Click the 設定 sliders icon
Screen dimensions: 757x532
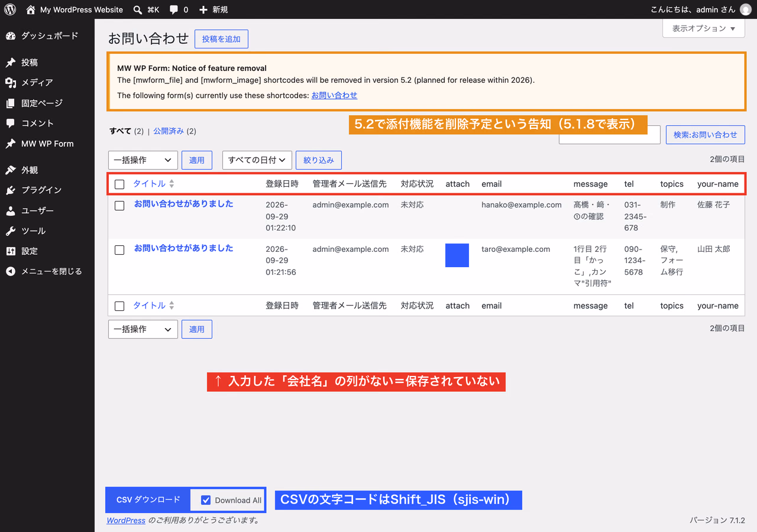(11, 251)
